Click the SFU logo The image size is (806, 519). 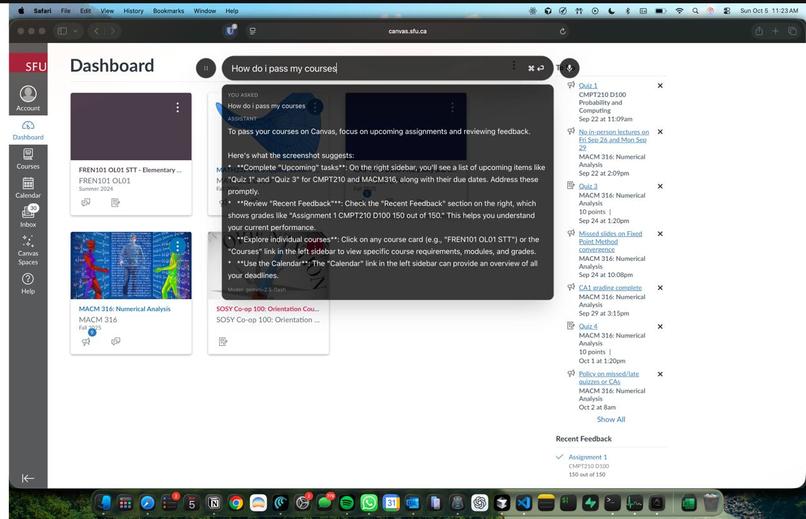click(29, 64)
